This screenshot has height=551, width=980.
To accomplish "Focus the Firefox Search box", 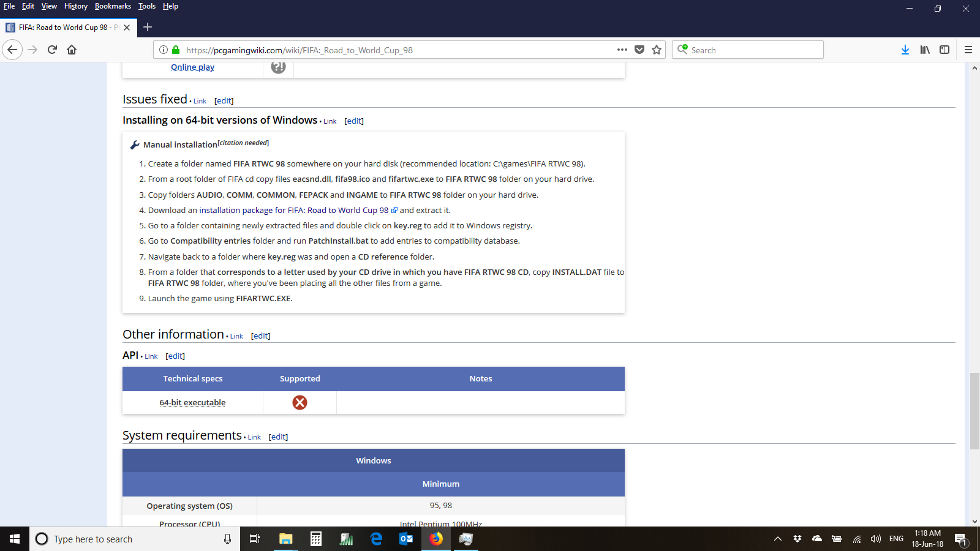I will 753,50.
